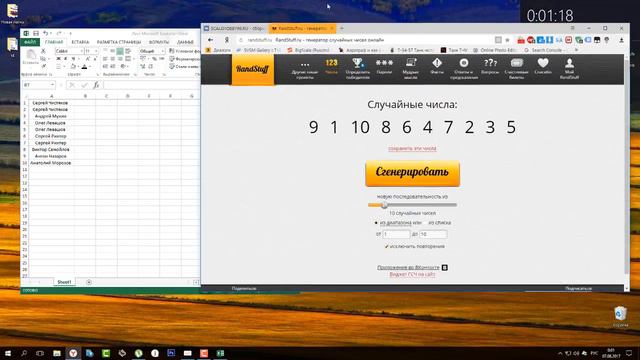Click the font color red A swatch
This screenshot has width=640, height=360.
point(84,67)
